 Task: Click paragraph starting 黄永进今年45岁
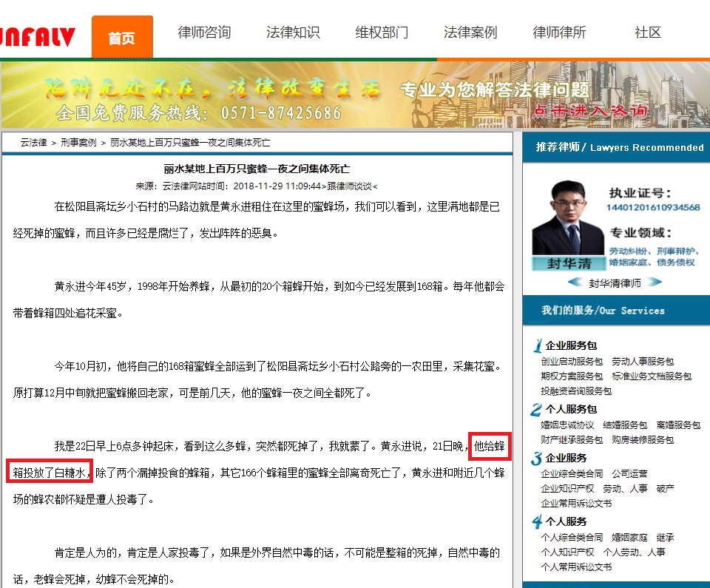(x=258, y=300)
